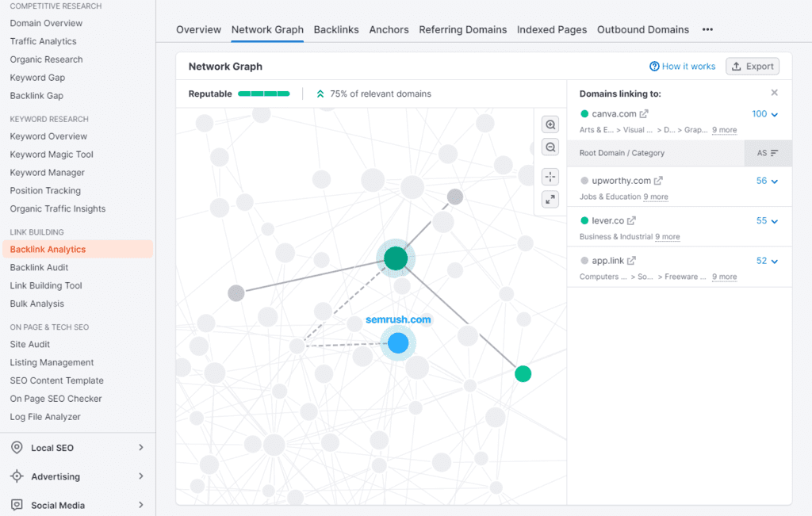Show 9 more categories for canva.com
The width and height of the screenshot is (812, 516).
pos(724,130)
